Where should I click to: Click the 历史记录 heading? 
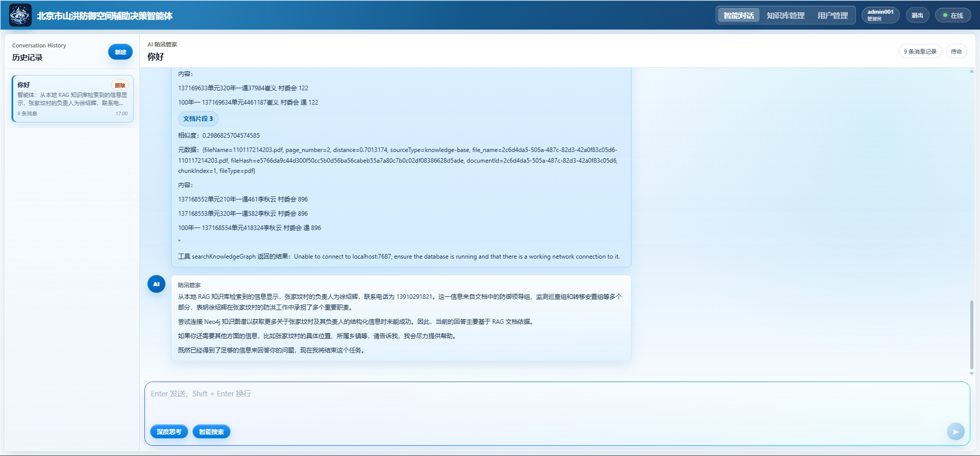(28, 58)
